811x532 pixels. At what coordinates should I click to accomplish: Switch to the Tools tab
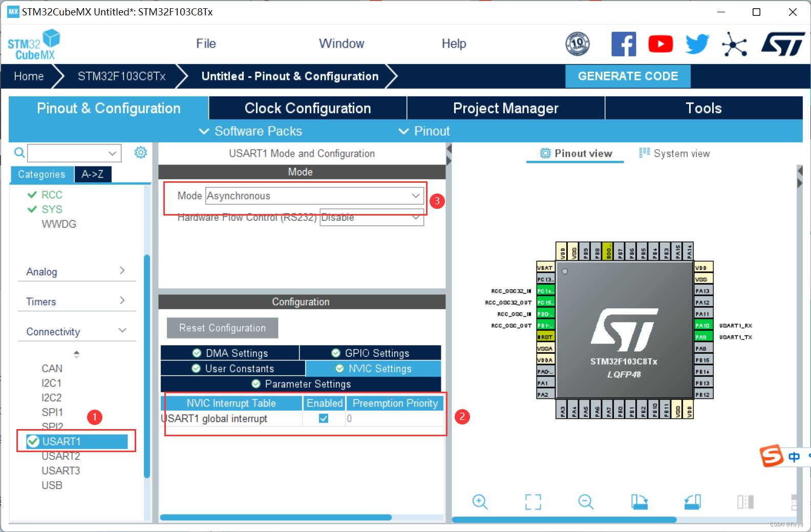coord(703,108)
